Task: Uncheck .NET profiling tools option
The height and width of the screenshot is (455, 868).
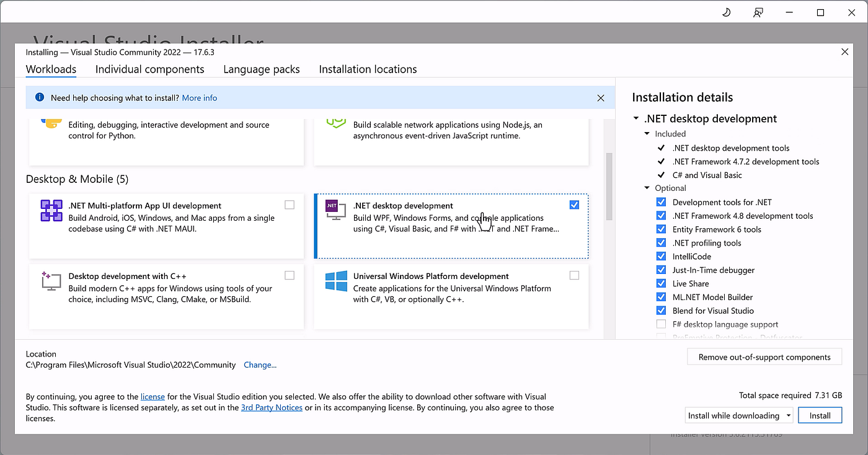Action: [x=661, y=243]
